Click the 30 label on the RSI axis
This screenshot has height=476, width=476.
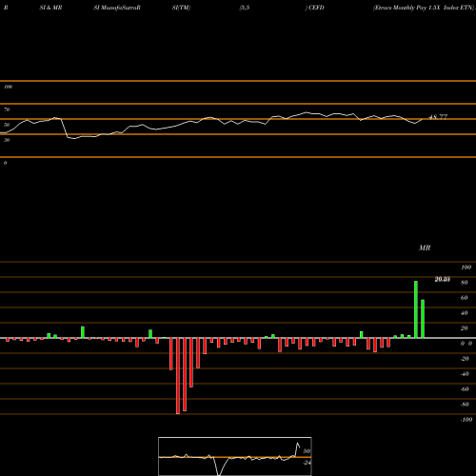pyautogui.click(x=7, y=140)
